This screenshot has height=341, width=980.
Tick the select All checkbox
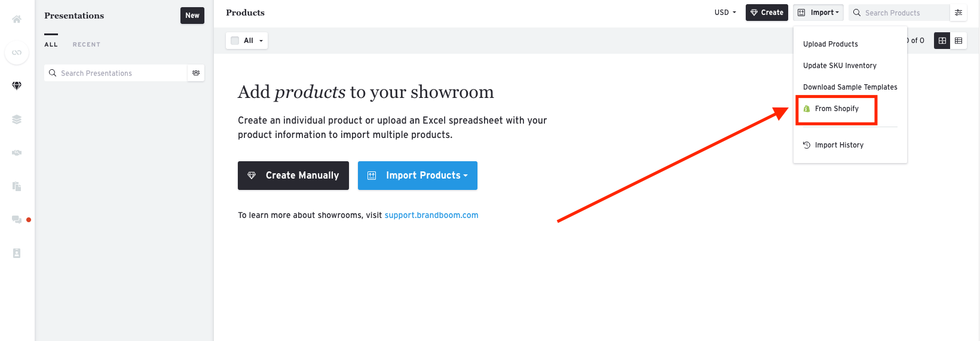(x=235, y=41)
